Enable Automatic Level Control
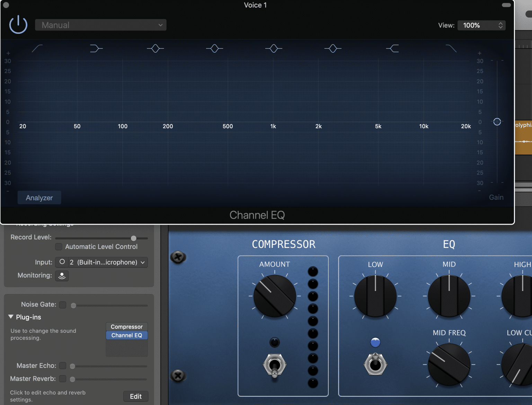The width and height of the screenshot is (532, 405). [x=59, y=247]
